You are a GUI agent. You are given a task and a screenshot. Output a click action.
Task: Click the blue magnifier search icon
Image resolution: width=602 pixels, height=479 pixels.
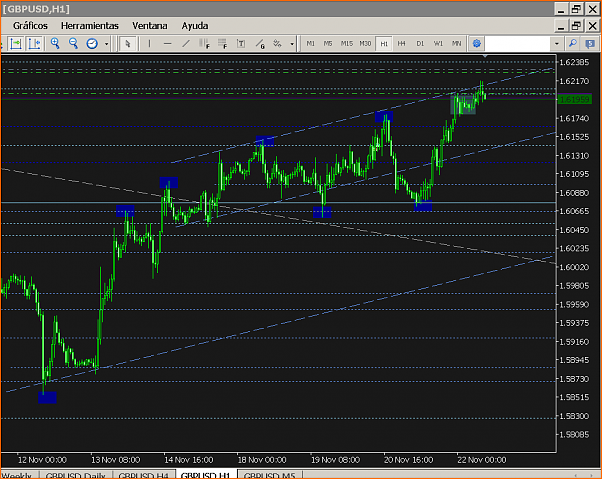coord(573,44)
